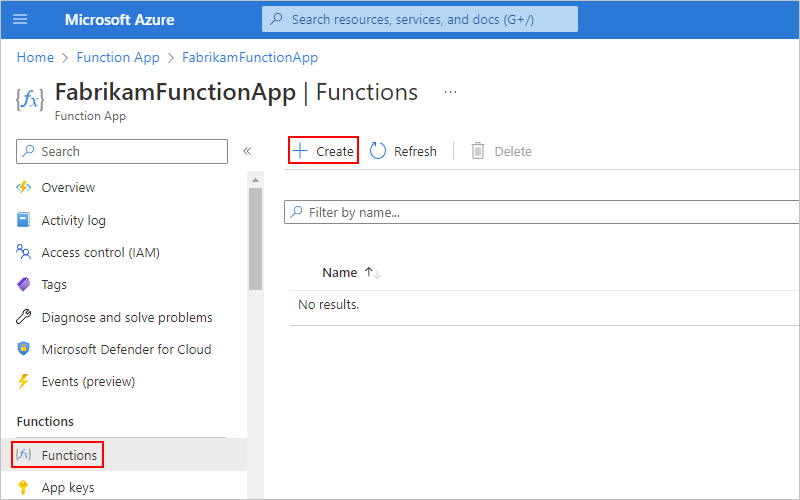
Task: Refresh the functions list
Action: pyautogui.click(x=403, y=151)
